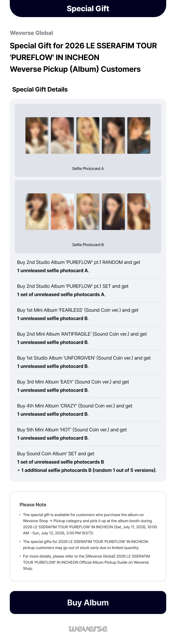The width and height of the screenshot is (176, 644).
Task: Click the Buy Album button
Action: point(88,602)
